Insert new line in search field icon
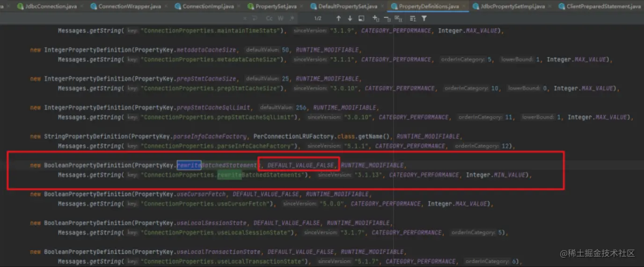Image resolution: width=644 pixels, height=267 pixels. pos(255,18)
